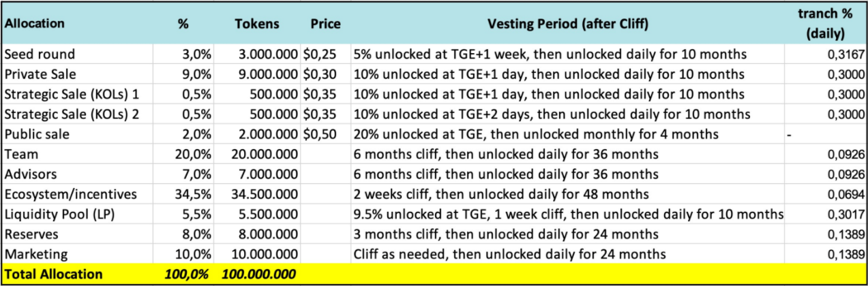Viewport: 868px width, 286px height.
Task: Select the Strategic Sale (KOLs) 2 label
Action: 72,114
